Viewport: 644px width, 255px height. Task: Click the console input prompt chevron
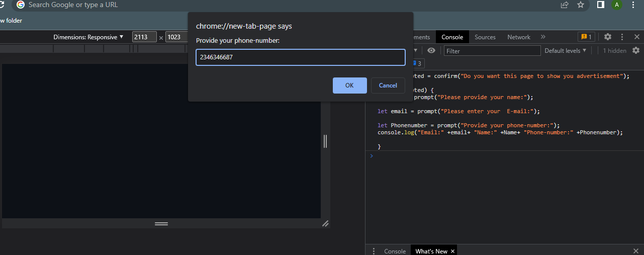click(372, 156)
